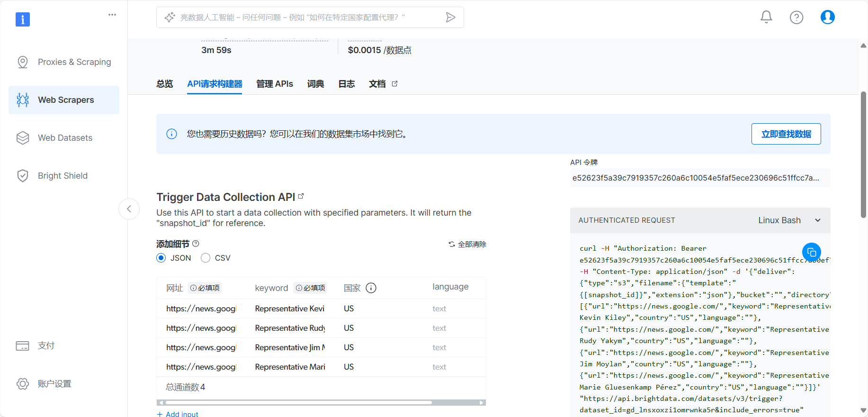Open notifications bell
868x417 pixels.
pyautogui.click(x=766, y=17)
